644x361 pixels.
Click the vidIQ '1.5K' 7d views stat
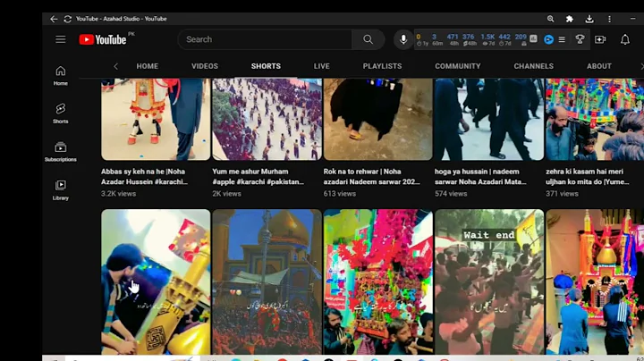pos(488,39)
